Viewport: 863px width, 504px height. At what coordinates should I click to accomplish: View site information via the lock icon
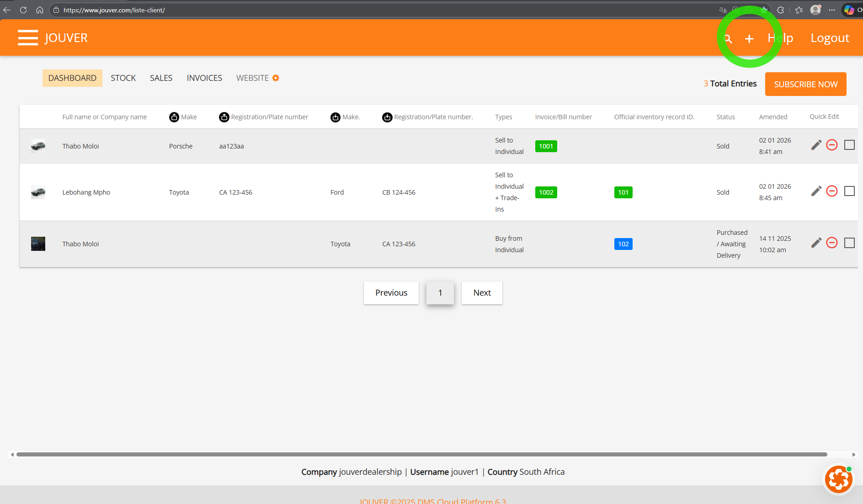click(x=56, y=10)
